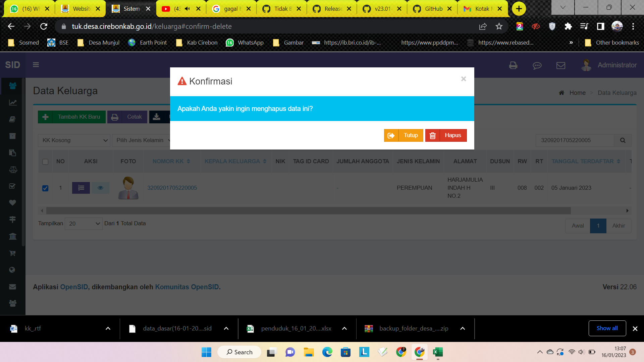Viewport: 644px width, 362px height.
Task: Show details via the eye icon in Aksi column
Action: 100,188
